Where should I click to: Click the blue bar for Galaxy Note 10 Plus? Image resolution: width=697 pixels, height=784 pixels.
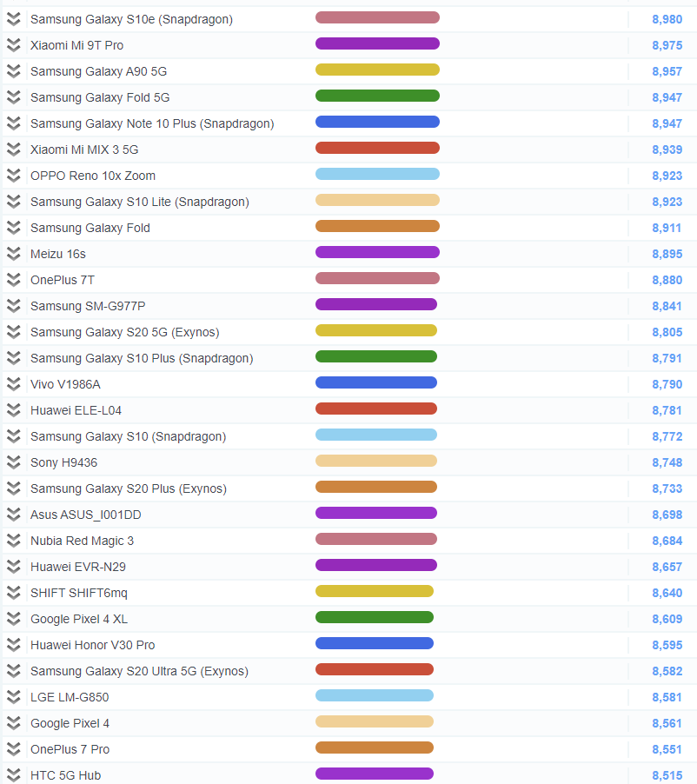pyautogui.click(x=377, y=122)
